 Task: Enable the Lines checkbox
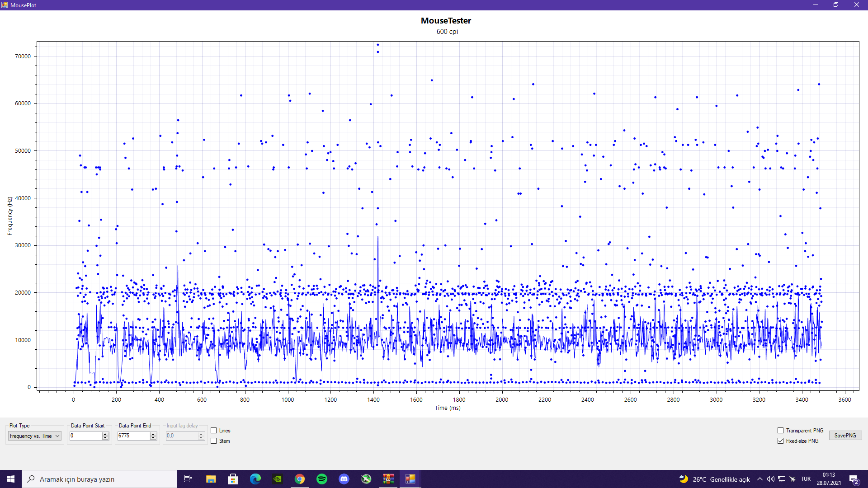tap(214, 431)
